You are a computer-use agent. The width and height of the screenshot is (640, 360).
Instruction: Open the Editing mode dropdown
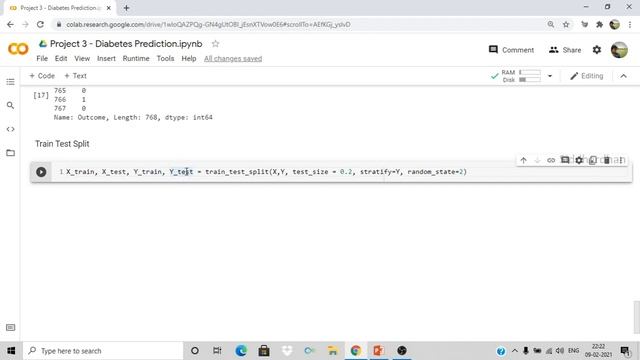pos(587,76)
